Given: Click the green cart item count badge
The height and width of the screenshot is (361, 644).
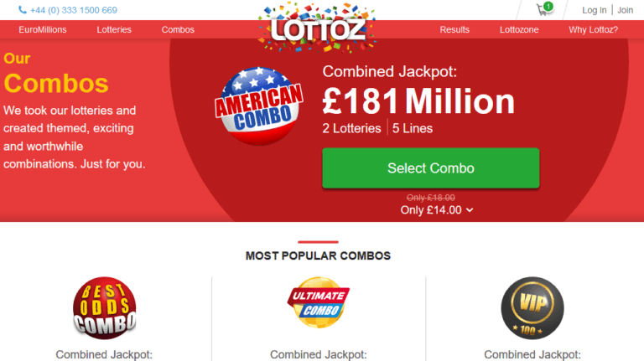Looking at the screenshot, I should (x=548, y=6).
